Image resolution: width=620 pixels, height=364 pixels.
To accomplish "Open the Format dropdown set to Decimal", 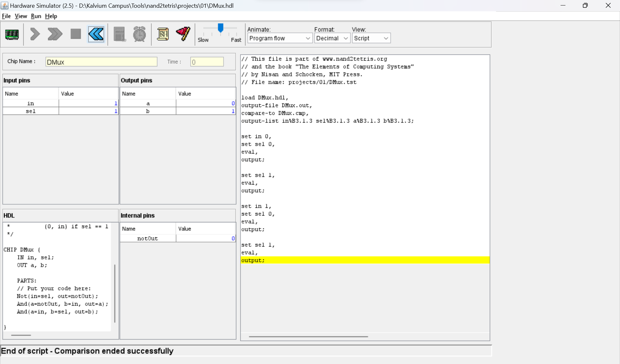I will [332, 38].
